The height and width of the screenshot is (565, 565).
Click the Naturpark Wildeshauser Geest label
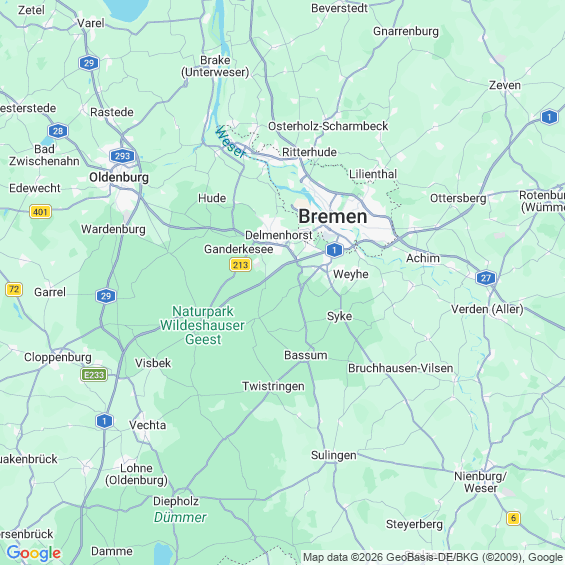click(203, 325)
